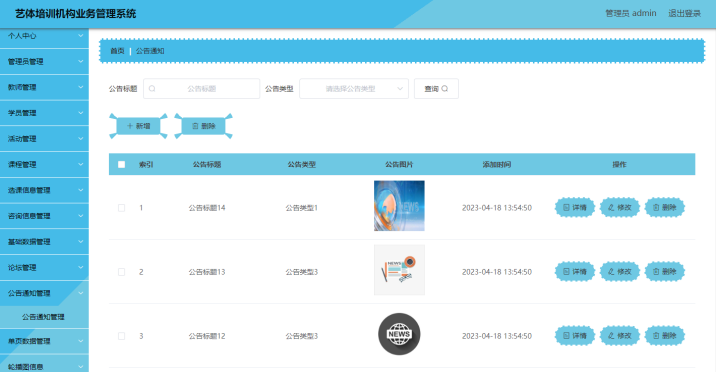Click 索引 column header
716x372 pixels.
[146, 164]
